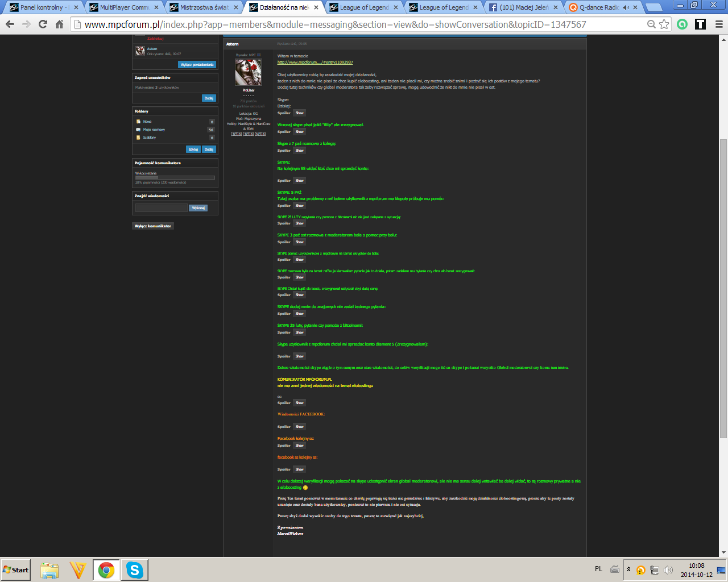Click the volume icon in system tray
Screen dimensions: 728x582
[x=668, y=570]
